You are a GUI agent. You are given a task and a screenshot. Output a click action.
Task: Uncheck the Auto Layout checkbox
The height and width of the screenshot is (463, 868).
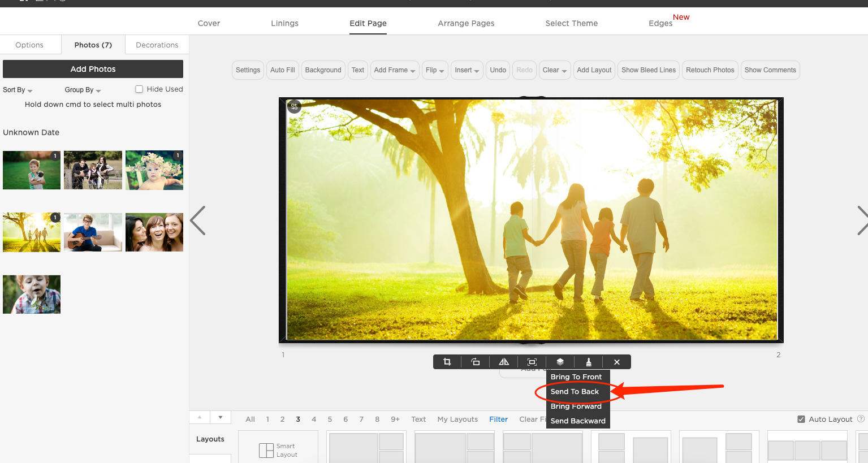tap(801, 419)
